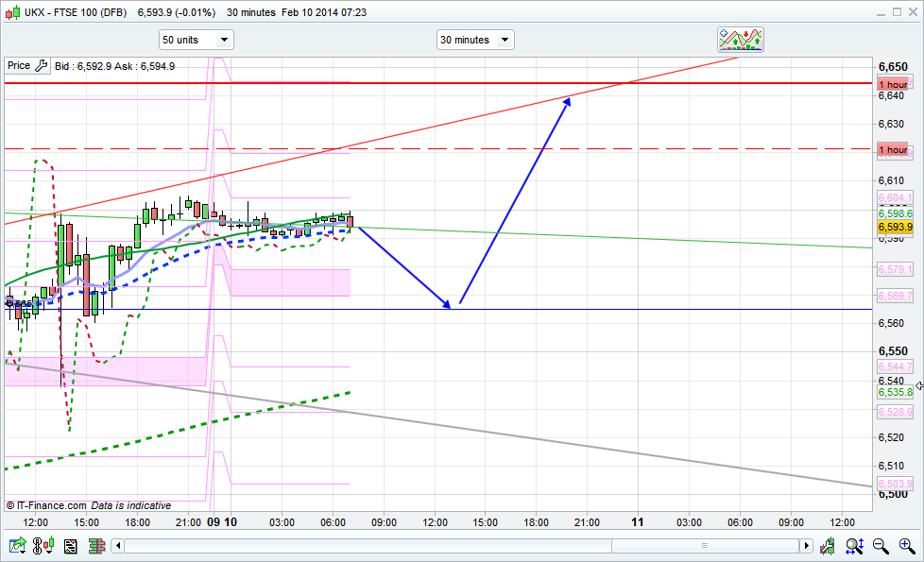Open the order book bars icon

coord(95,545)
